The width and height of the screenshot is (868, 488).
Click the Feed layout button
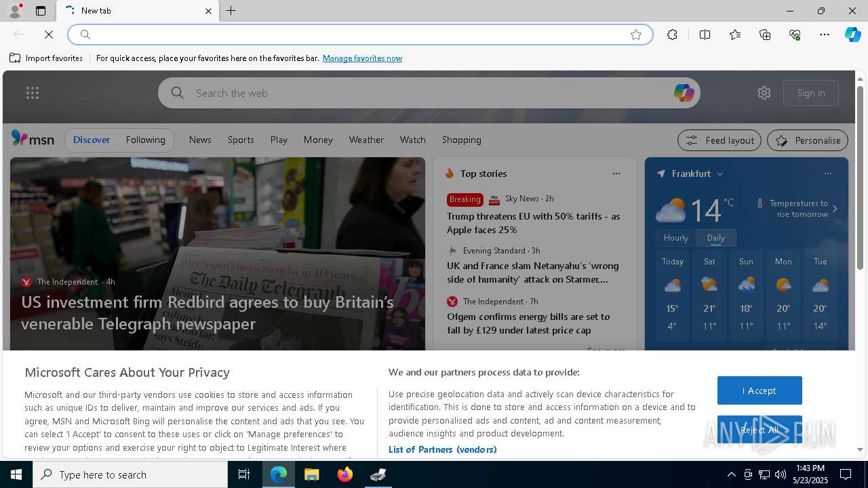[x=719, y=140]
